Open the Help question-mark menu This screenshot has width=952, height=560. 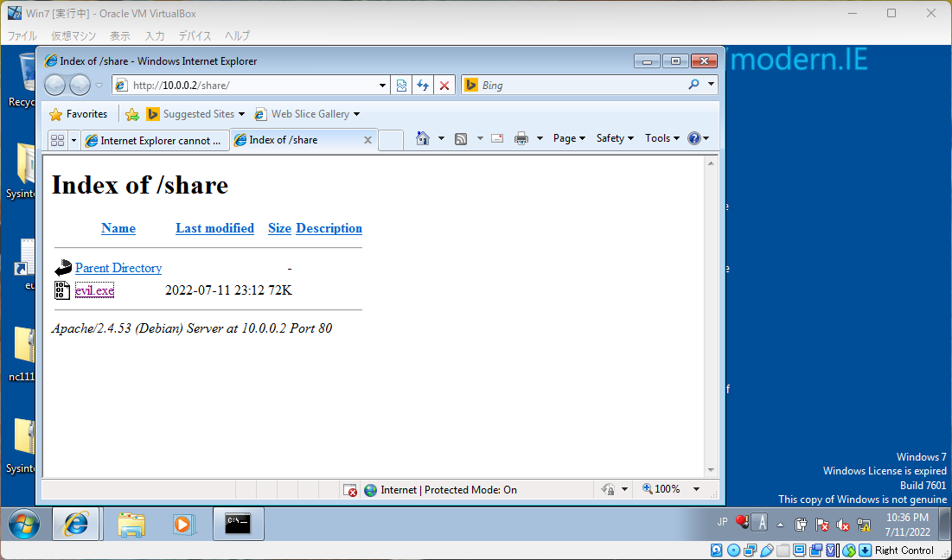pos(698,138)
